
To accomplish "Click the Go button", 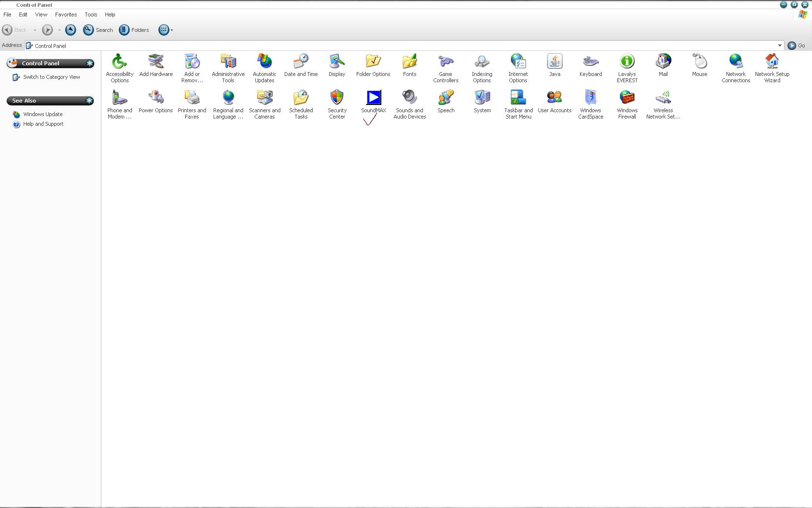I will 797,45.
